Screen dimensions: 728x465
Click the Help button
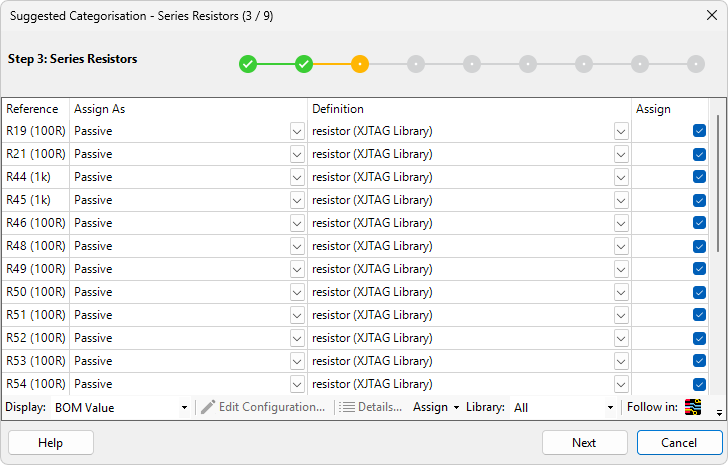pos(51,442)
